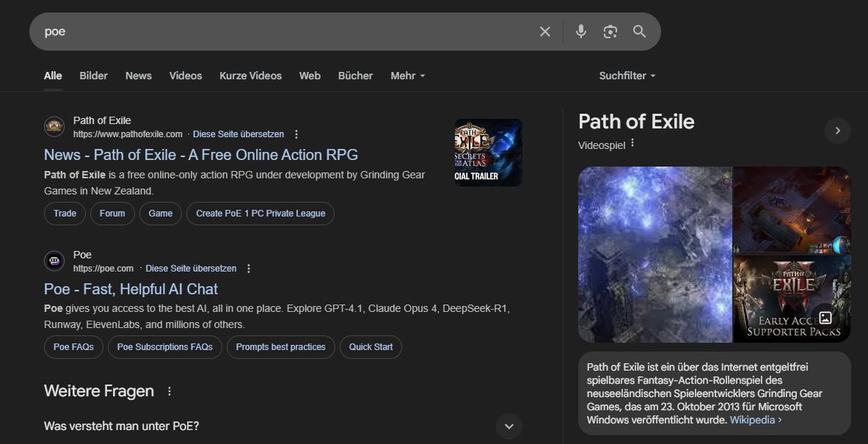
Task: Open image search via the camera lens icon
Action: pyautogui.click(x=610, y=32)
